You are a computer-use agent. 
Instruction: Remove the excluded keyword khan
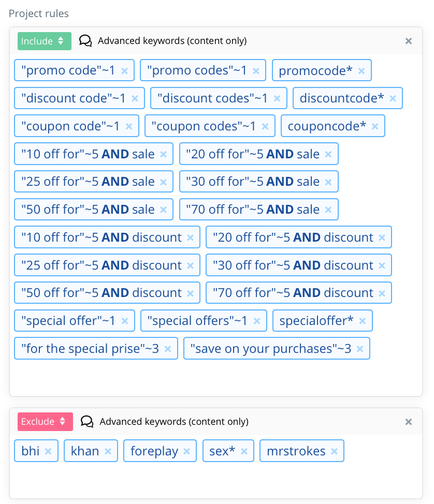[108, 451]
